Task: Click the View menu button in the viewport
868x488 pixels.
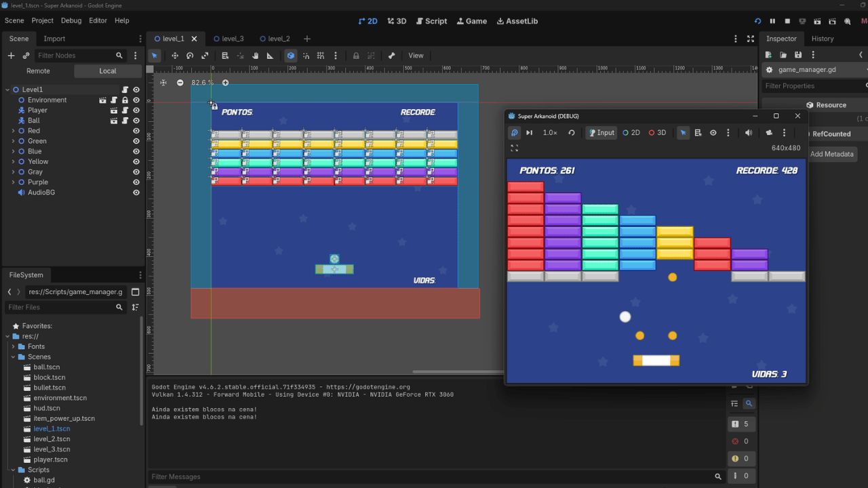Action: click(416, 56)
